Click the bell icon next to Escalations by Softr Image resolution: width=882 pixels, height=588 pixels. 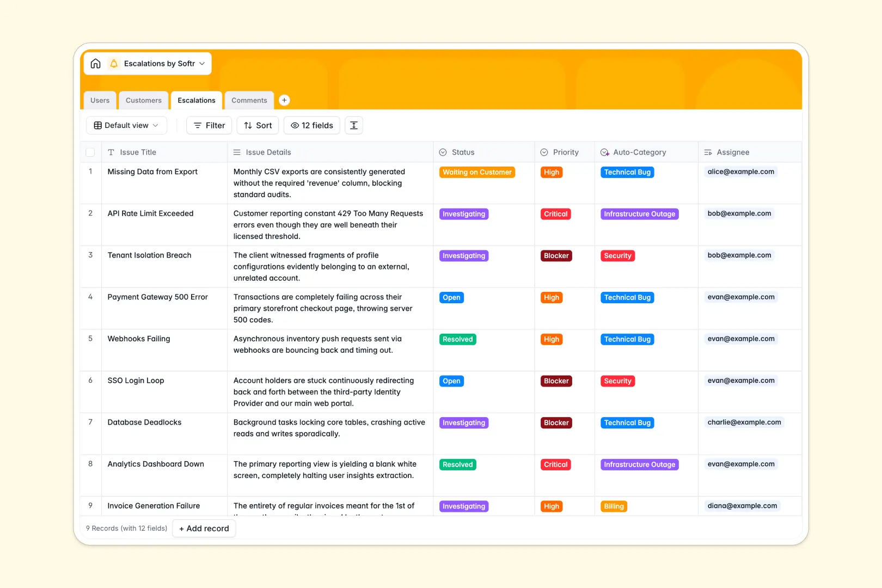click(x=114, y=63)
